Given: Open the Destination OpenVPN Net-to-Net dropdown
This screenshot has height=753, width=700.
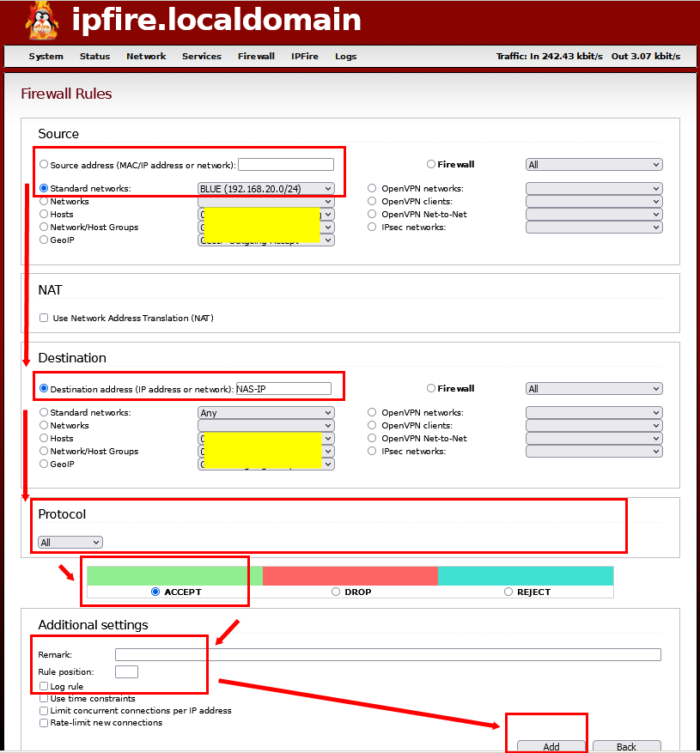Looking at the screenshot, I should [x=593, y=439].
